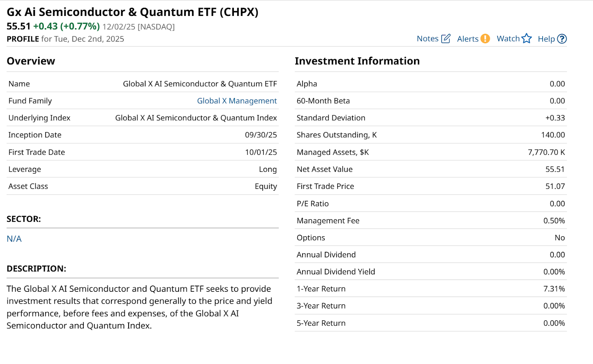The width and height of the screenshot is (593, 364).
Task: Click the Overview section heading
Action: coord(31,61)
